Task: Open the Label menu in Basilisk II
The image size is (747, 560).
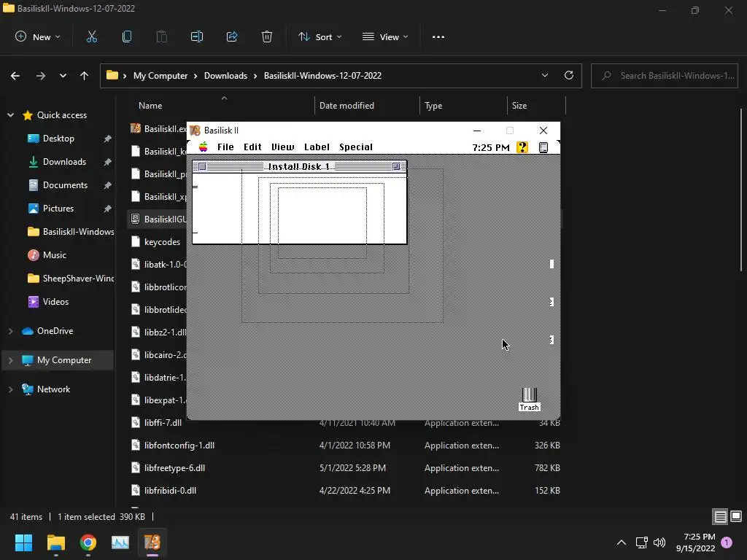Action: 317,147
